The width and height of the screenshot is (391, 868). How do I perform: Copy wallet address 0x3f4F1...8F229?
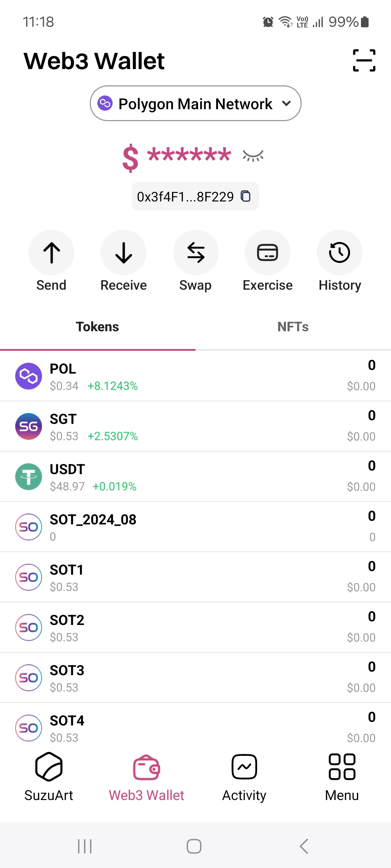[246, 196]
